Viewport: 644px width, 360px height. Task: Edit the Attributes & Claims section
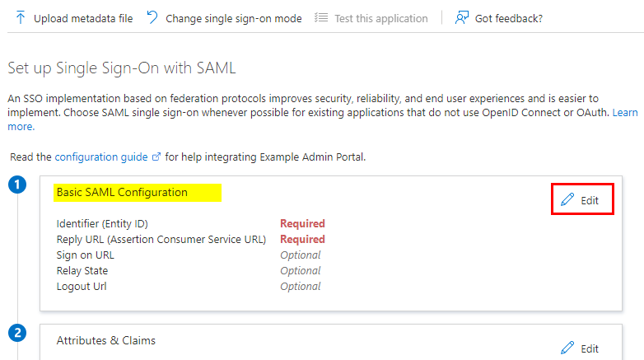pos(580,348)
